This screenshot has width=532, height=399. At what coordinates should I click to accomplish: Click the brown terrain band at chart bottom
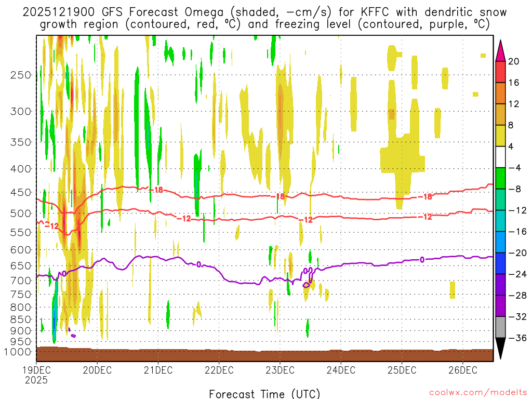[x=264, y=354]
